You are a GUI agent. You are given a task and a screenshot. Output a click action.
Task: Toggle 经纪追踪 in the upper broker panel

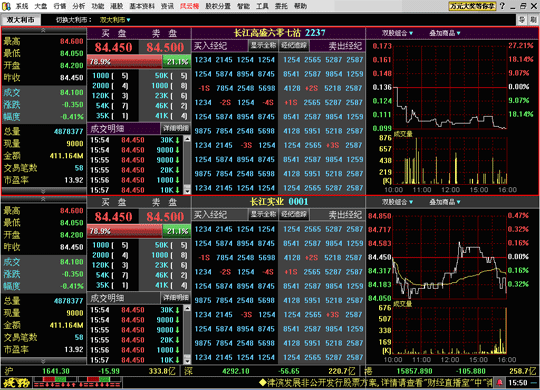pos(294,45)
